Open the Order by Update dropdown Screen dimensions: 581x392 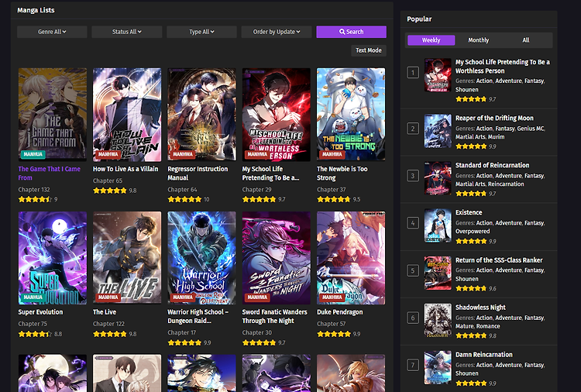pos(277,32)
